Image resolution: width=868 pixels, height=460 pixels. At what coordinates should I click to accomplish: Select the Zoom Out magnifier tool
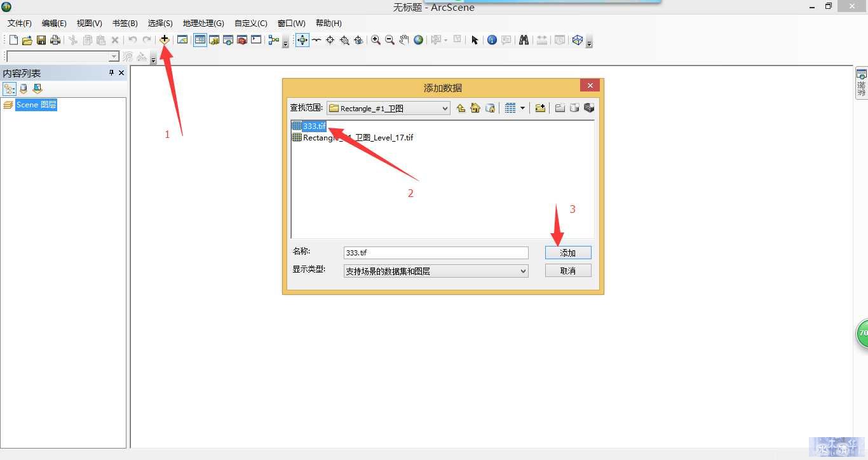390,40
